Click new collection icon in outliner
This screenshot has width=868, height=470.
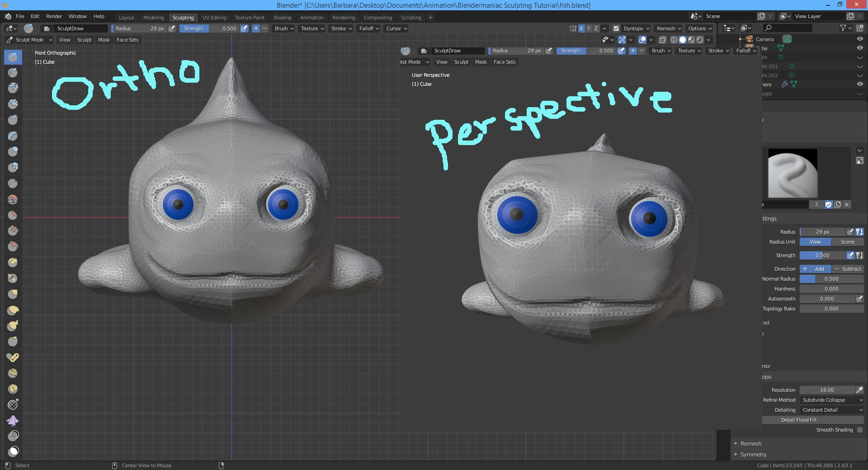(859, 28)
